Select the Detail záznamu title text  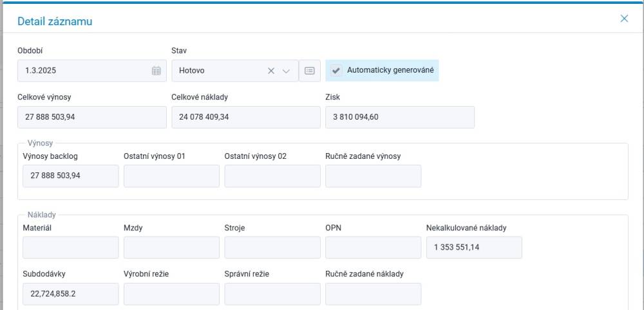(x=55, y=21)
